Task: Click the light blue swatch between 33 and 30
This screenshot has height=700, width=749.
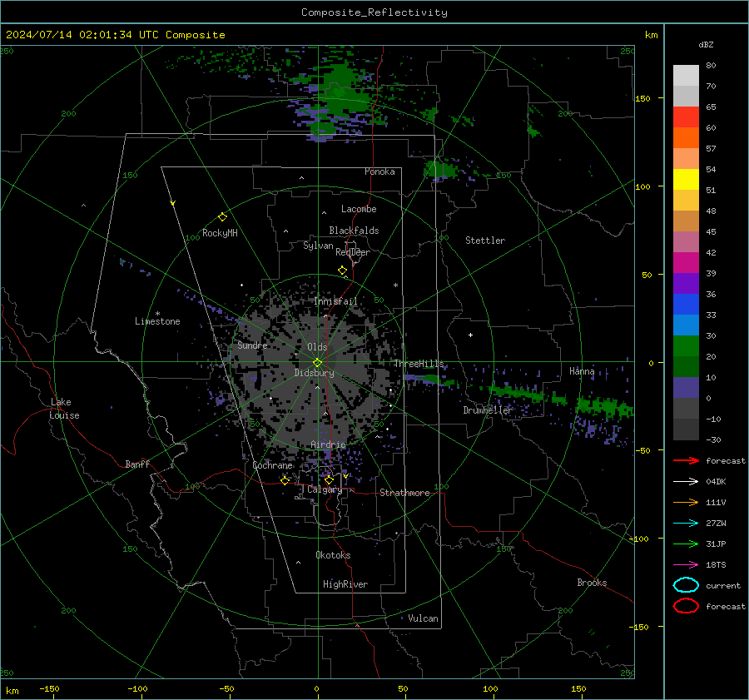Action: [x=686, y=325]
